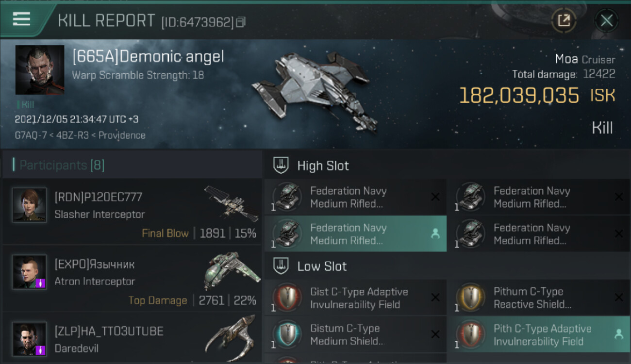
Task: Open Язычник's character portrait
Action: pyautogui.click(x=30, y=272)
